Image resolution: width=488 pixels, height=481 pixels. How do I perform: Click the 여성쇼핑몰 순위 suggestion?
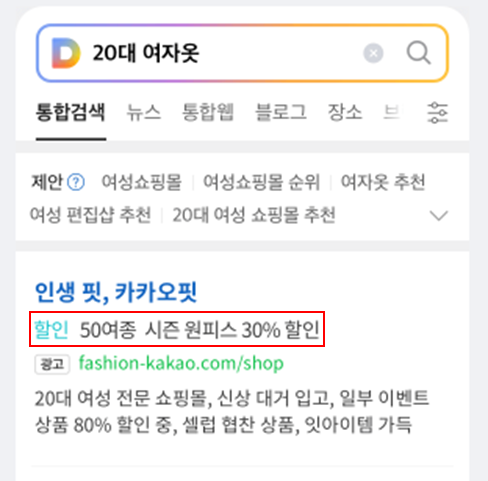coord(262,182)
